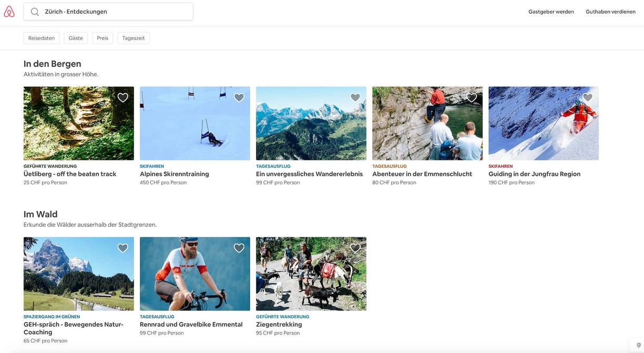Open Alpines Skirenntraining title link
The image size is (644, 353).
click(174, 174)
